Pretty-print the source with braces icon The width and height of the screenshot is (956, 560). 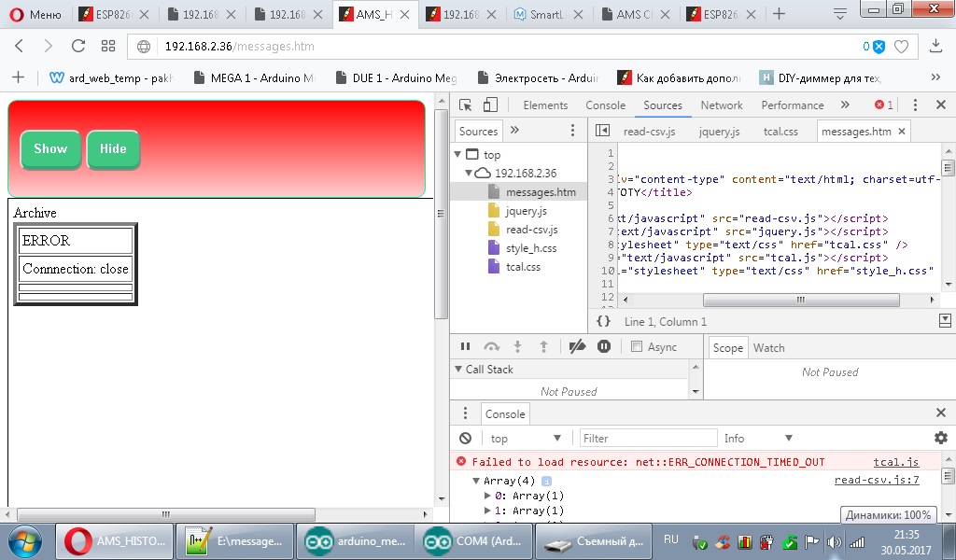(604, 321)
